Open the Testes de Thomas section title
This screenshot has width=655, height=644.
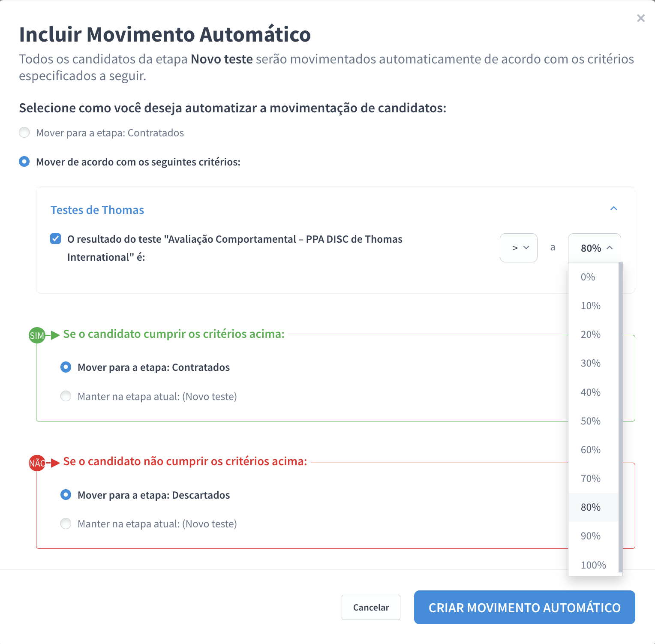(x=97, y=210)
